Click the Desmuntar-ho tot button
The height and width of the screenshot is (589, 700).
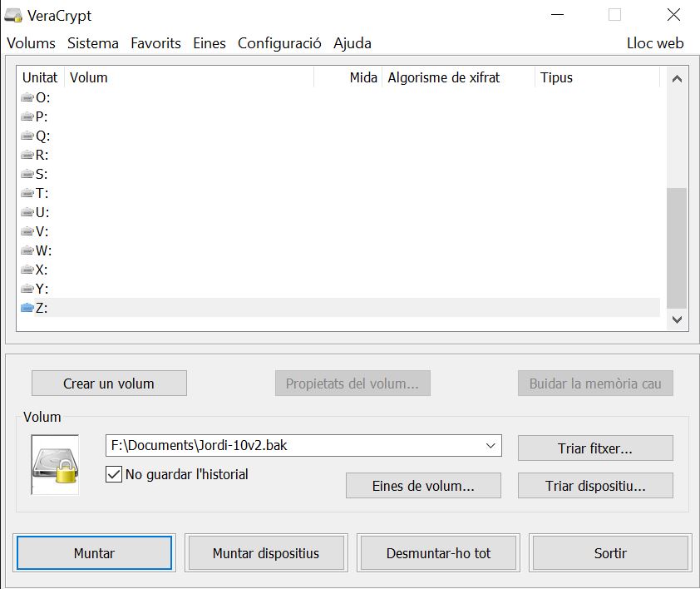click(438, 552)
